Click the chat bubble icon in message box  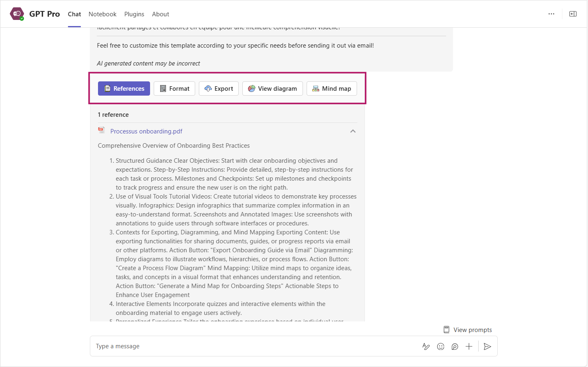pos(455,346)
